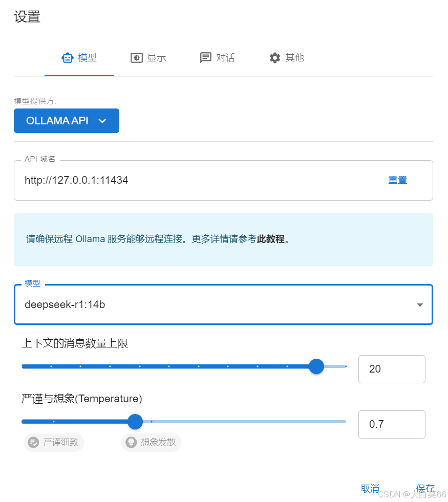Select the 严谨细致 preset chip
Image resolution: width=448 pixels, height=502 pixels.
[x=54, y=443]
